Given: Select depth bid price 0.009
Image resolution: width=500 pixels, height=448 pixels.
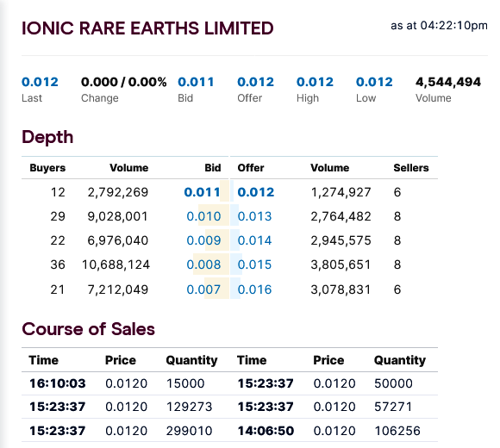Looking at the screenshot, I should coord(203,240).
